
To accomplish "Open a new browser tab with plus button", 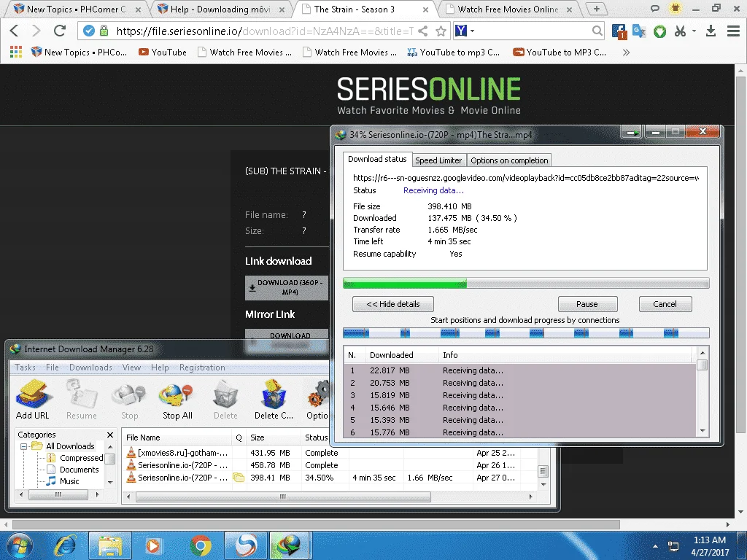I will point(597,9).
